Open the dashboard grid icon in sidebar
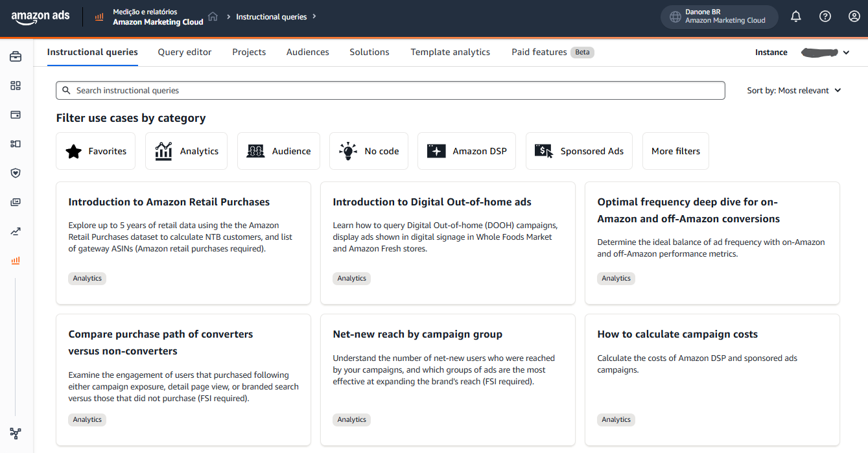The width and height of the screenshot is (868, 453). coord(16,86)
